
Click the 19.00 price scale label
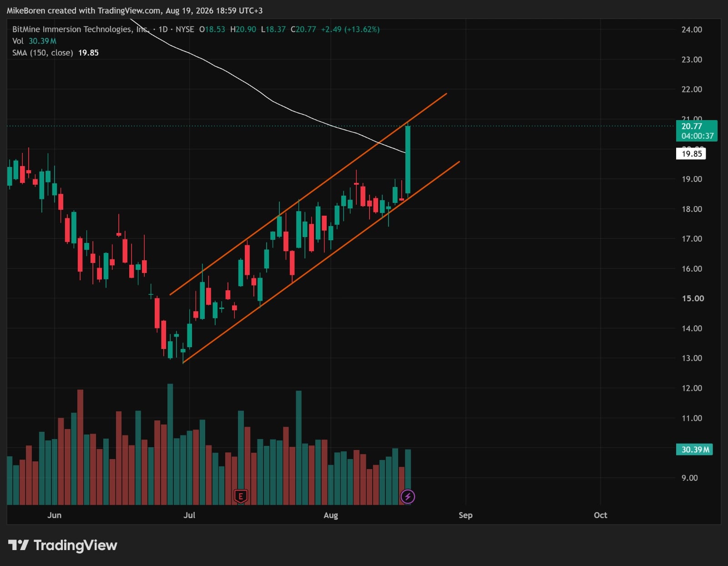click(x=692, y=179)
